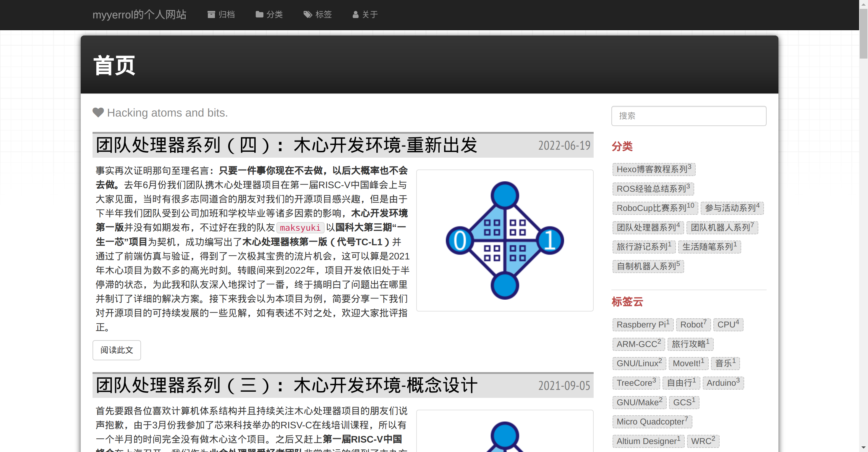The height and width of the screenshot is (452, 868).
Task: Click the TreeCore tag
Action: [636, 383]
